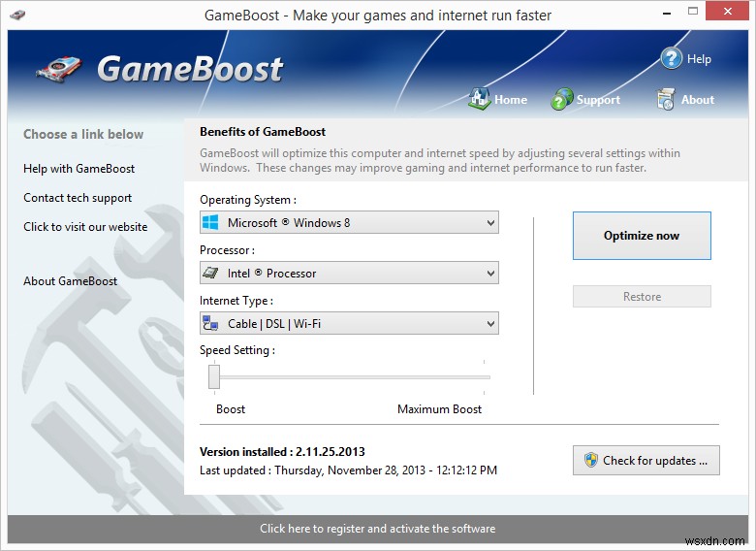Click the Maximum Boost slider label
756x551 pixels.
coord(439,409)
